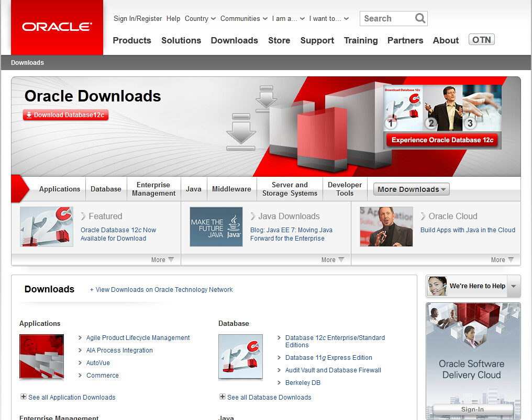Image resolution: width=532 pixels, height=420 pixels.
Task: Open the Commerce link
Action: point(103,375)
